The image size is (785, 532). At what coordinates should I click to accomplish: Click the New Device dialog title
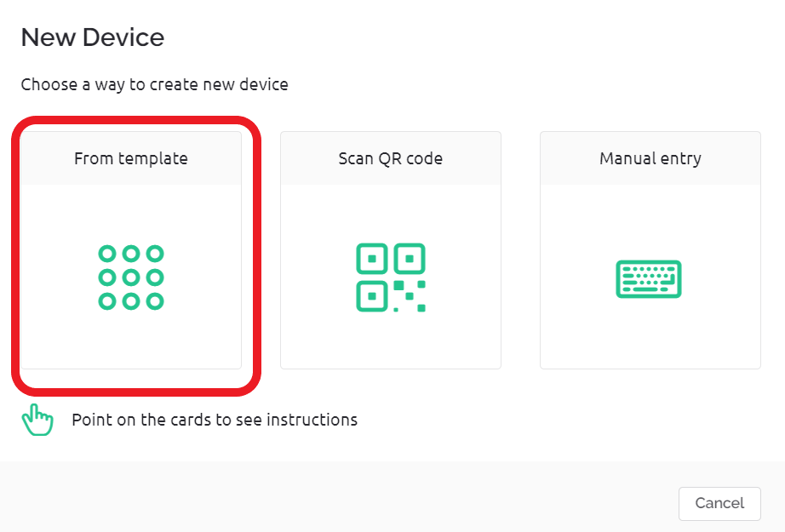click(92, 37)
